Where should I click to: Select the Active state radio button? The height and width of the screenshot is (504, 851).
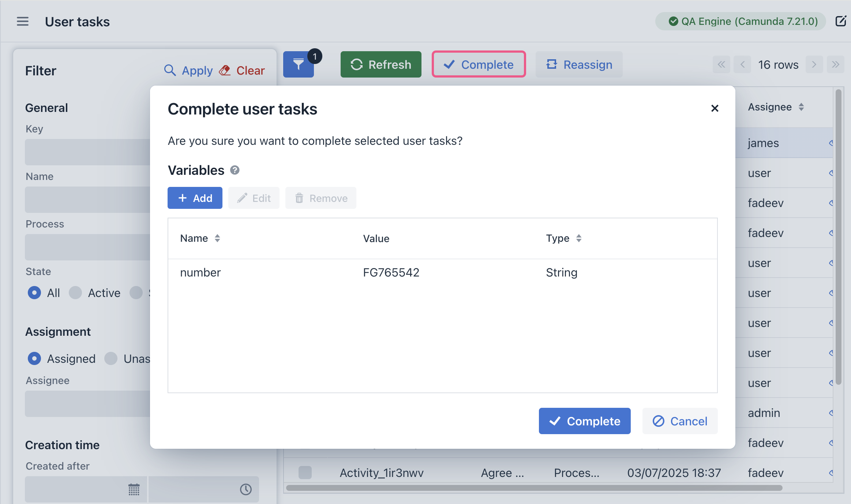pos(75,293)
